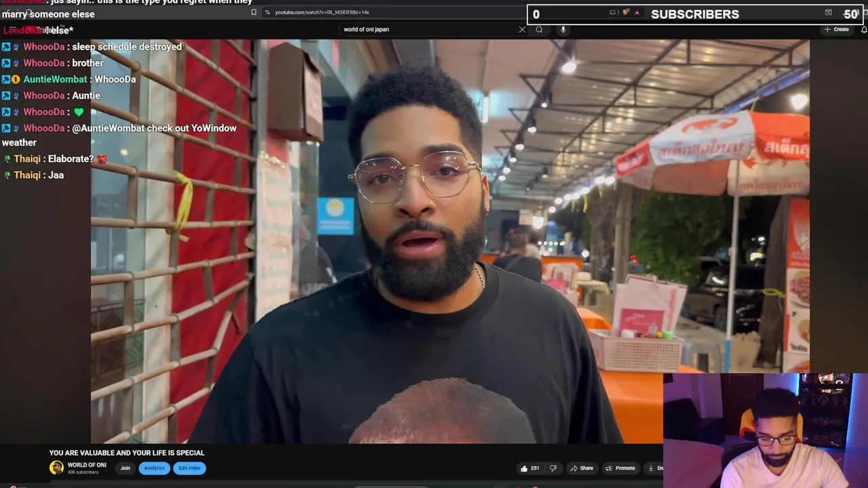This screenshot has width=868, height=488.
Task: Open the Share button under the video
Action: point(582,468)
